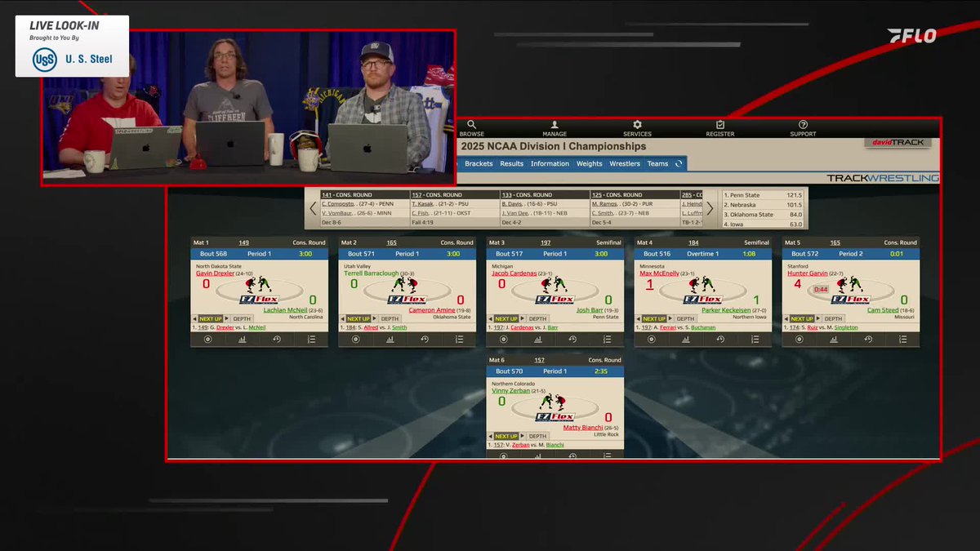Click Mat 6 previous arrow beside Next Up

pos(490,437)
